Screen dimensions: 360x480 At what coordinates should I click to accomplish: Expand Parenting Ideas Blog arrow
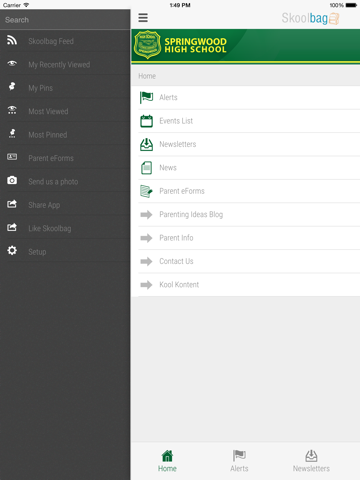click(146, 214)
